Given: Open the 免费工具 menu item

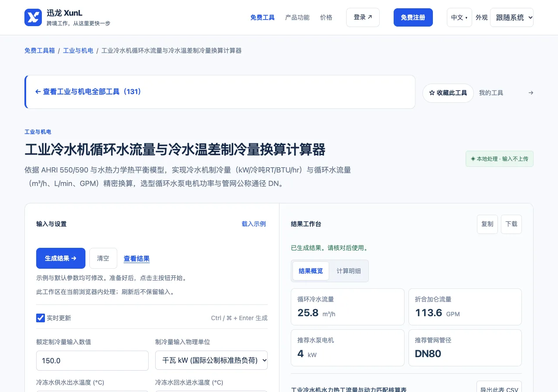Looking at the screenshot, I should point(262,17).
